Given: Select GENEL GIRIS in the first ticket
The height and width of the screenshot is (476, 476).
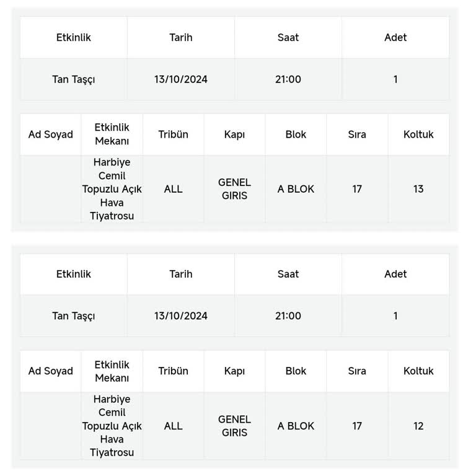Looking at the screenshot, I should point(234,189).
